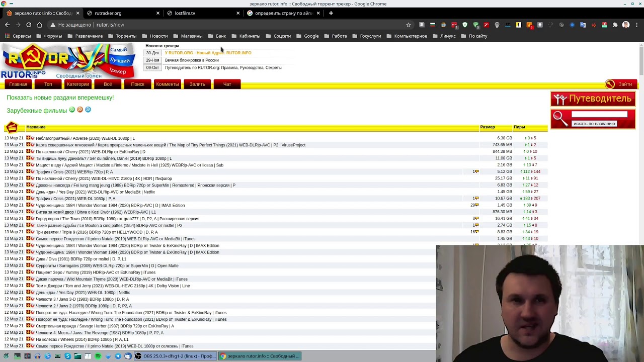Image resolution: width=644 pixels, height=362 pixels.
Task: Click the green feed icon beside Зарубежные фильмы
Action: [x=72, y=110]
